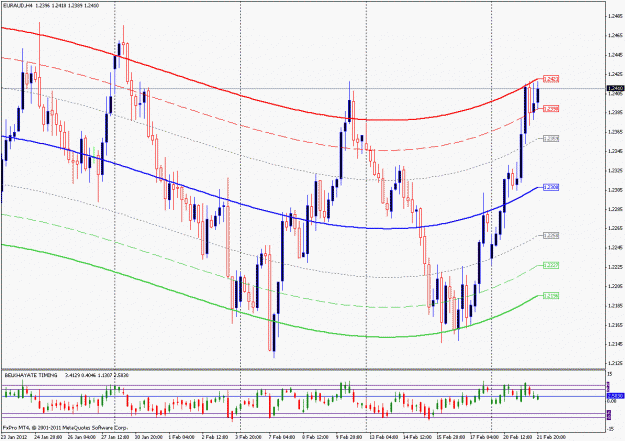Select the 1.2485 price axis label
The image size is (625, 441).
coord(616,16)
